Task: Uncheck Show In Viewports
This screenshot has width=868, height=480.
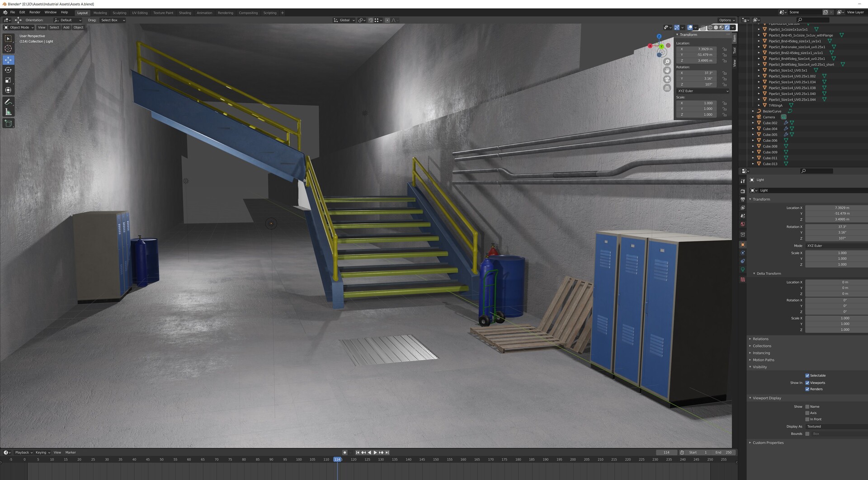Action: [x=807, y=383]
